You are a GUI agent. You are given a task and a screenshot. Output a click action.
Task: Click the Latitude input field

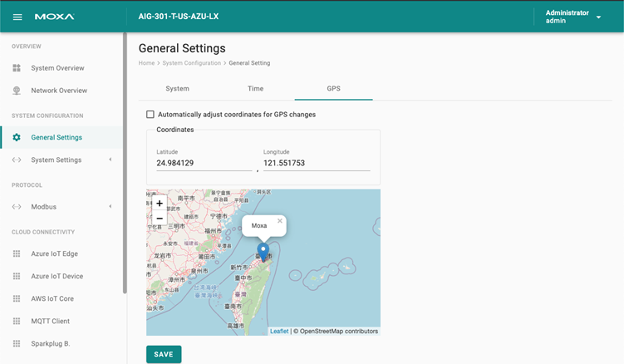coord(204,163)
